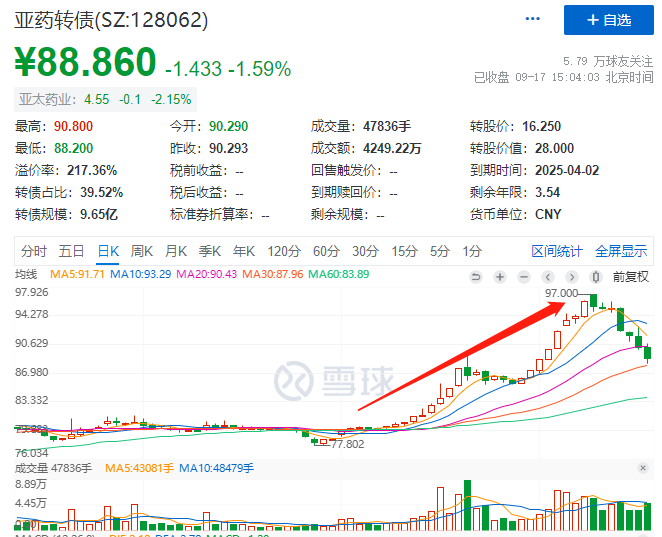The height and width of the screenshot is (537, 662).
Task: Click the MA5:91.71 moving average label
Action: coord(77,274)
